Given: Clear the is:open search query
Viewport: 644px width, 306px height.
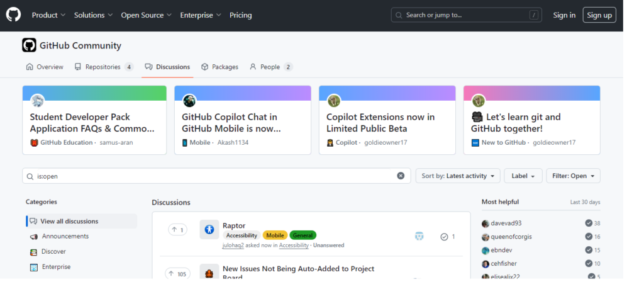Looking at the screenshot, I should click(401, 176).
